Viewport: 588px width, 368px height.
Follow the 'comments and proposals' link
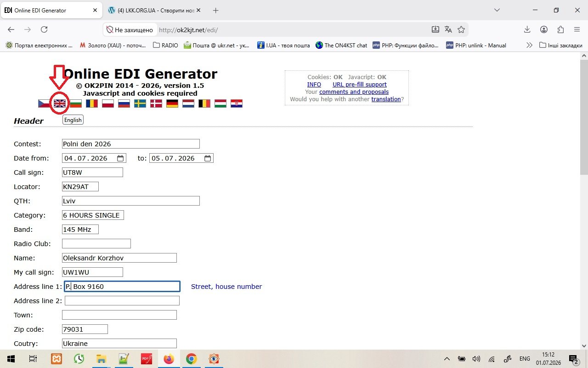tap(354, 92)
